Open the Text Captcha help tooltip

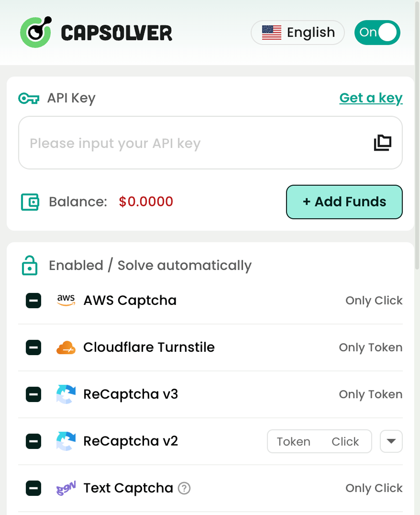coord(184,488)
